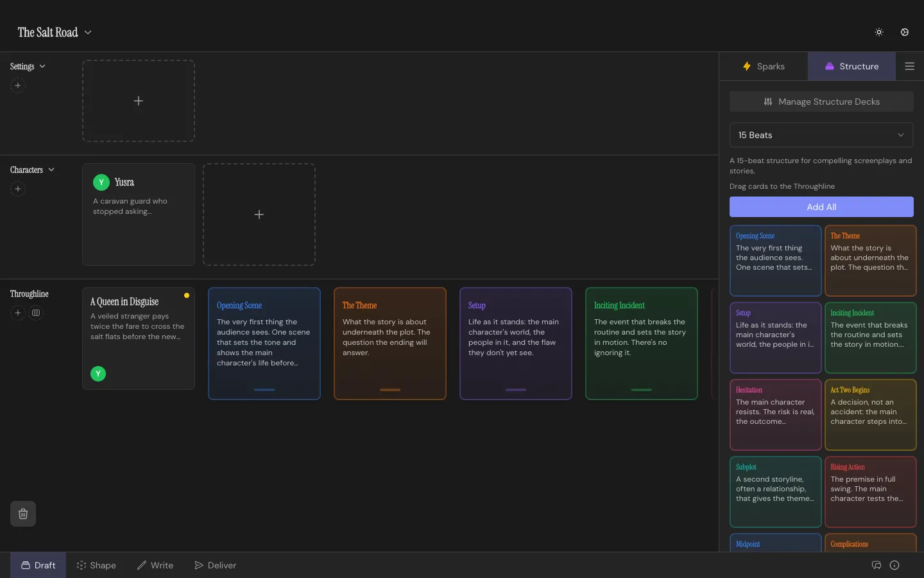
Task: Open A Queen in Disguise scene card
Action: [139, 338]
